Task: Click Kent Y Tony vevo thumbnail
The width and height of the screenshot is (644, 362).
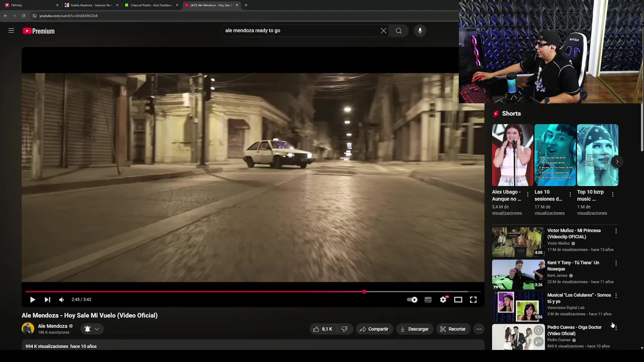Action: [x=518, y=274]
